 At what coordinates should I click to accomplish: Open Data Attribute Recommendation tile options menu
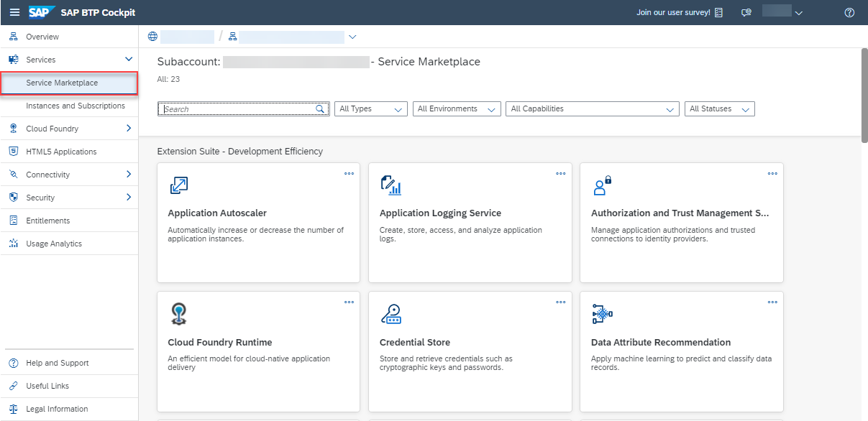click(772, 302)
